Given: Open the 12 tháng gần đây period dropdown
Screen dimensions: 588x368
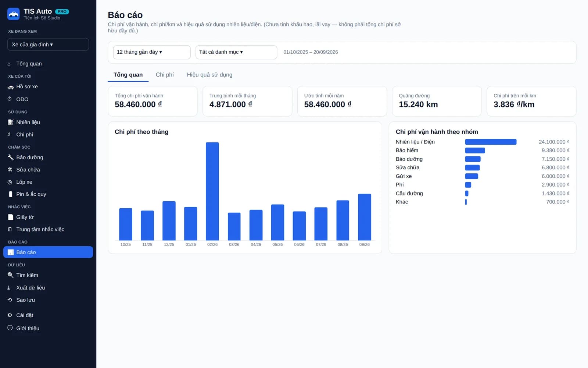Looking at the screenshot, I should [152, 52].
